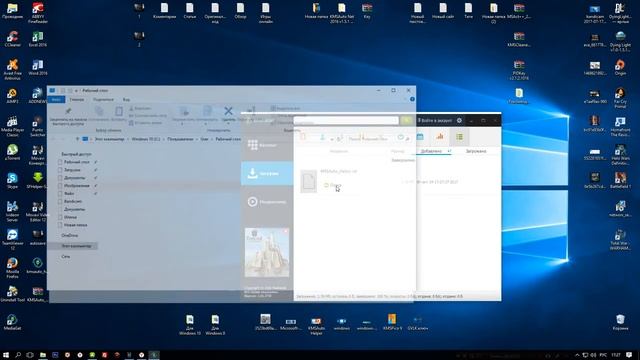Click the MediaGet search input field
640x360 pixels.
[x=346, y=120]
